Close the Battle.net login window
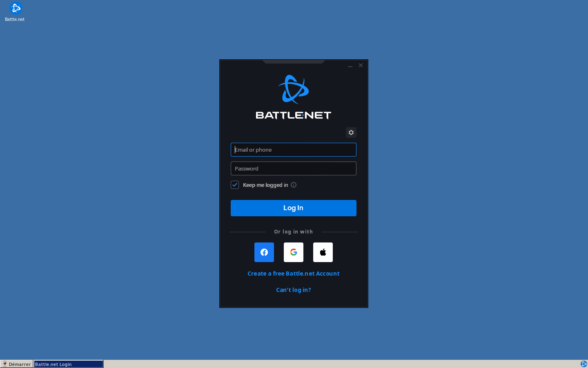The width and height of the screenshot is (588, 368). pos(361,65)
